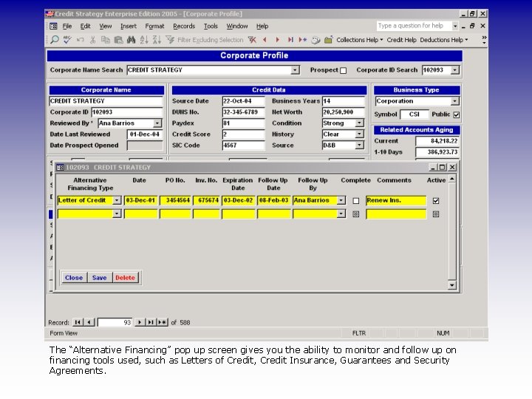Open Business Type Corporation dropdown
The image size is (532, 399).
tap(454, 101)
